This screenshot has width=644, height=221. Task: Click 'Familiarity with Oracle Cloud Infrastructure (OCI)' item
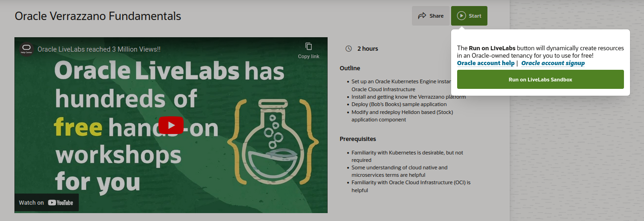click(411, 186)
